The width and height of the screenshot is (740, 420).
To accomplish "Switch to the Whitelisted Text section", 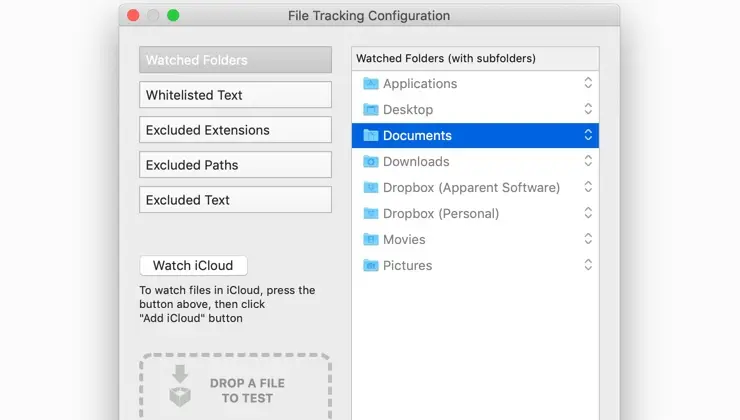I will 235,95.
